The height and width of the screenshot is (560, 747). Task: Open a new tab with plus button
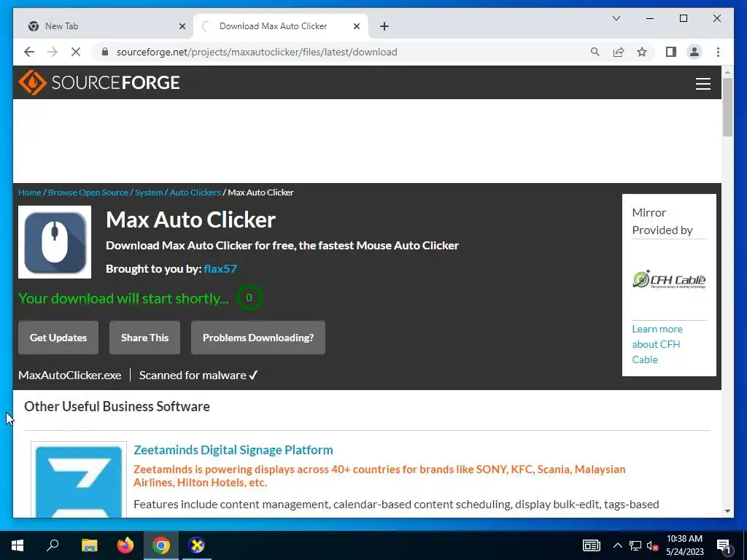pyautogui.click(x=384, y=26)
